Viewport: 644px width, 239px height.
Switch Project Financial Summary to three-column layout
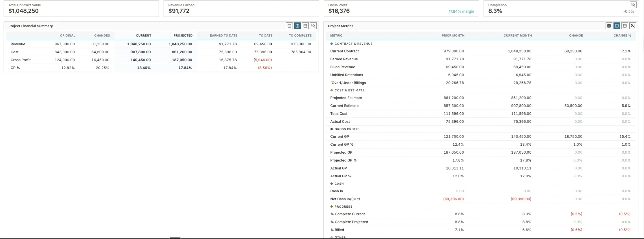coord(289,26)
